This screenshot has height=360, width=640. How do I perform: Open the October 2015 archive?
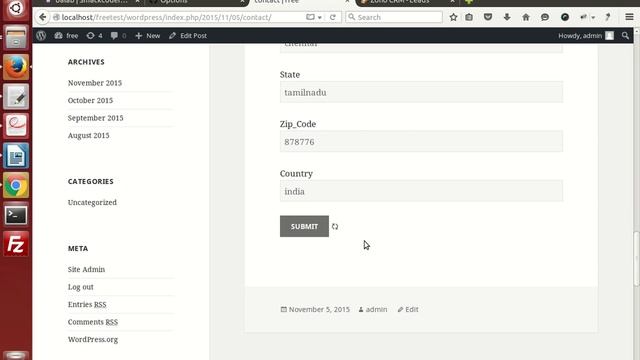(90, 100)
